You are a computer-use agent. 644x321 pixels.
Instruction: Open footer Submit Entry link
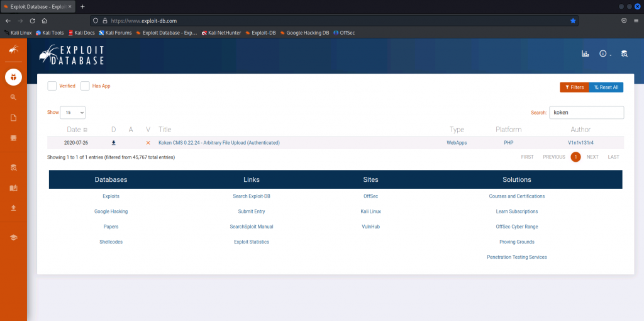252,211
